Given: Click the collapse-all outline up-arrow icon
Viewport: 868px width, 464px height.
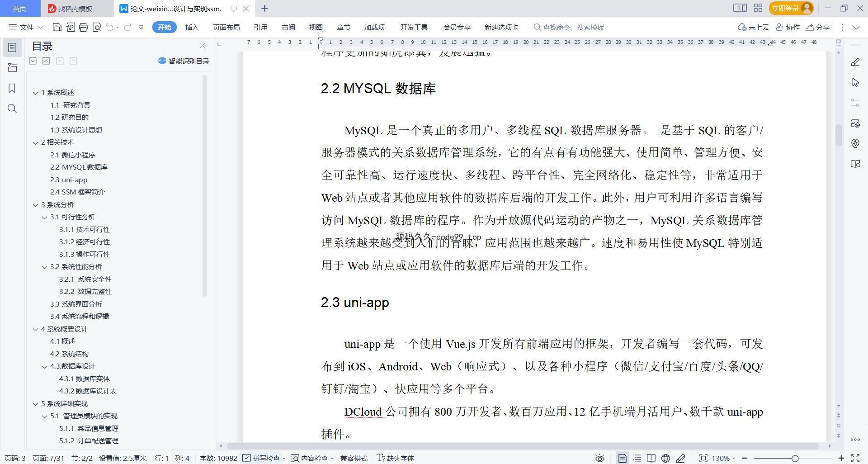Looking at the screenshot, I should (x=46, y=61).
